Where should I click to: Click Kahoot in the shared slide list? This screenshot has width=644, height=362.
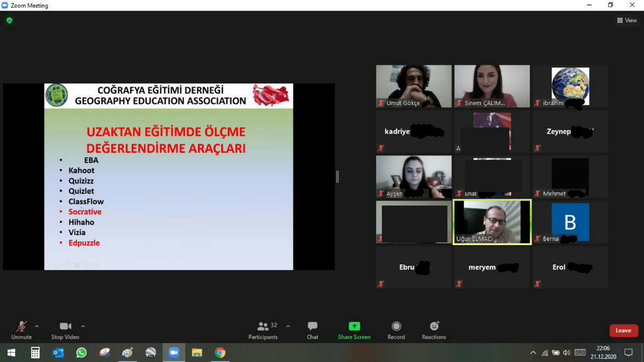pyautogui.click(x=82, y=171)
